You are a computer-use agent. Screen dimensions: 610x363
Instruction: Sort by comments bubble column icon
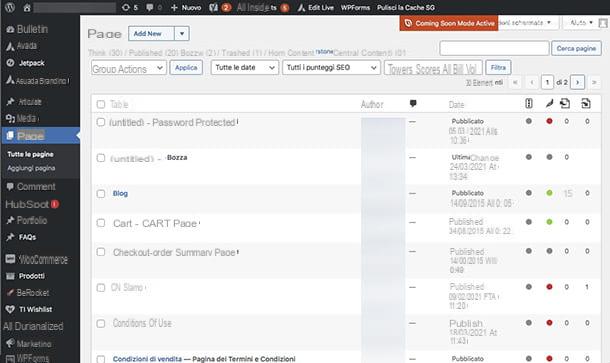(413, 103)
